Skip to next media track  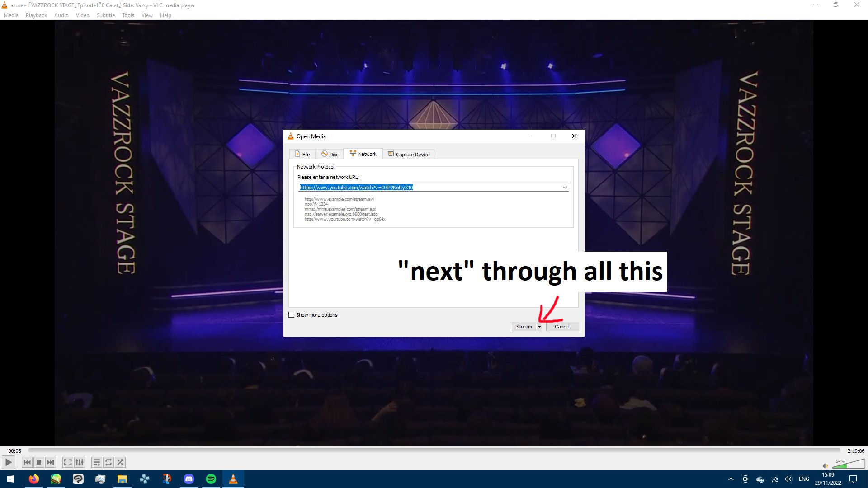tap(51, 462)
